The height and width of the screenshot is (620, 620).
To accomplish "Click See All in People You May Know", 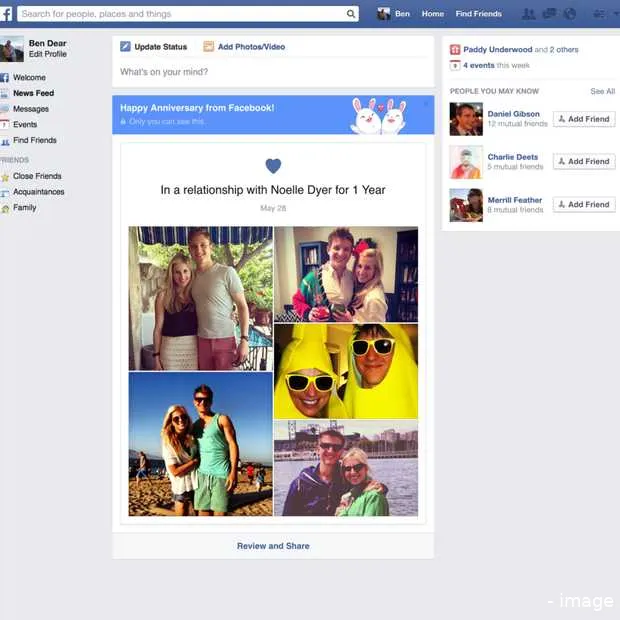I will click(x=602, y=91).
